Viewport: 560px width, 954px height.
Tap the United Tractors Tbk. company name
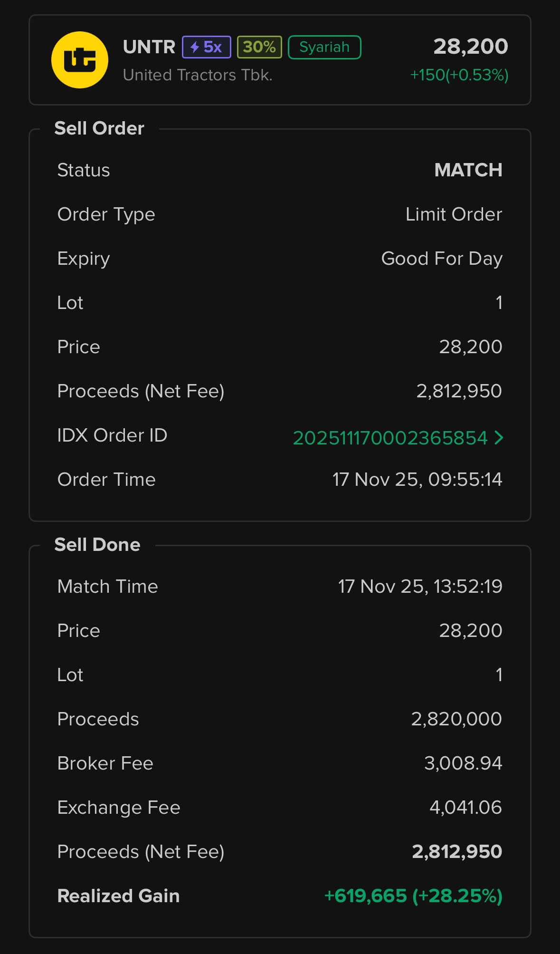pyautogui.click(x=198, y=75)
